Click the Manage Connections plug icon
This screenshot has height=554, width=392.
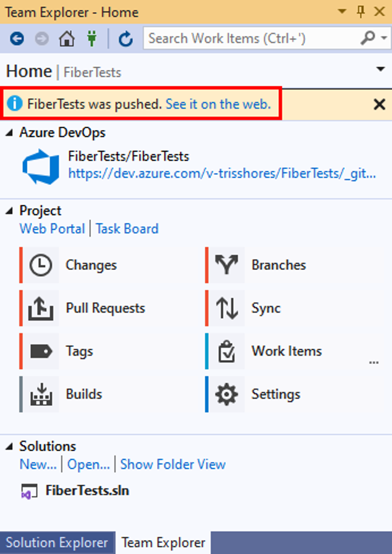click(x=92, y=39)
